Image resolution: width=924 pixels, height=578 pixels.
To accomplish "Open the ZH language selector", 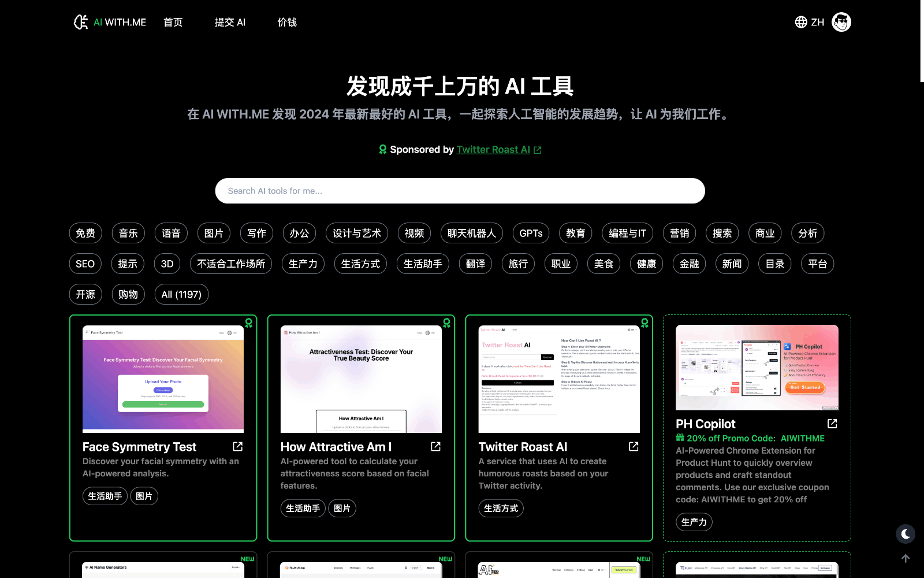I will pos(817,21).
